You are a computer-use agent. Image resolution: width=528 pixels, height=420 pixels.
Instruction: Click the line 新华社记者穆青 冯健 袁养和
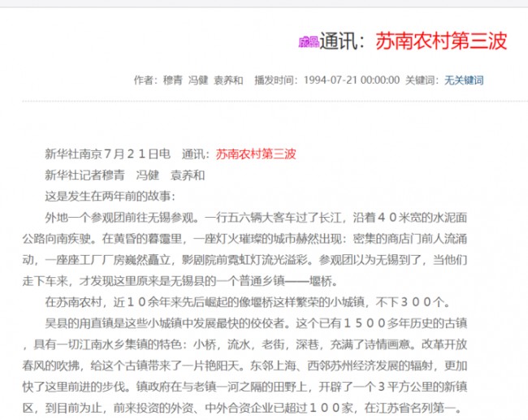pos(125,175)
